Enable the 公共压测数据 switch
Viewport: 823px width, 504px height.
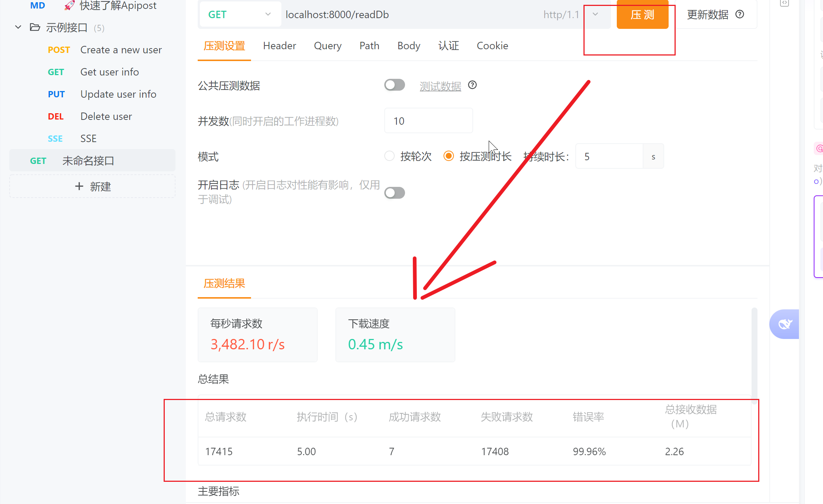point(395,85)
